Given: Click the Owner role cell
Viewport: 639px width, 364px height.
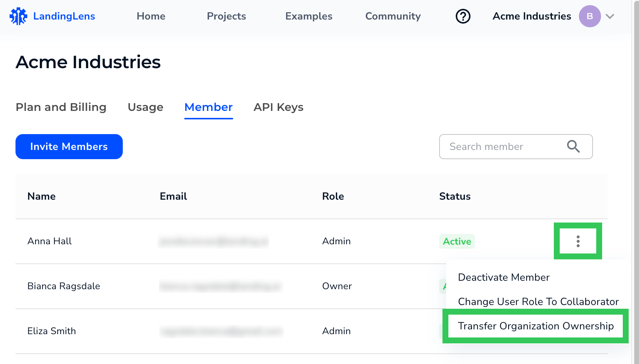Looking at the screenshot, I should pos(337,286).
